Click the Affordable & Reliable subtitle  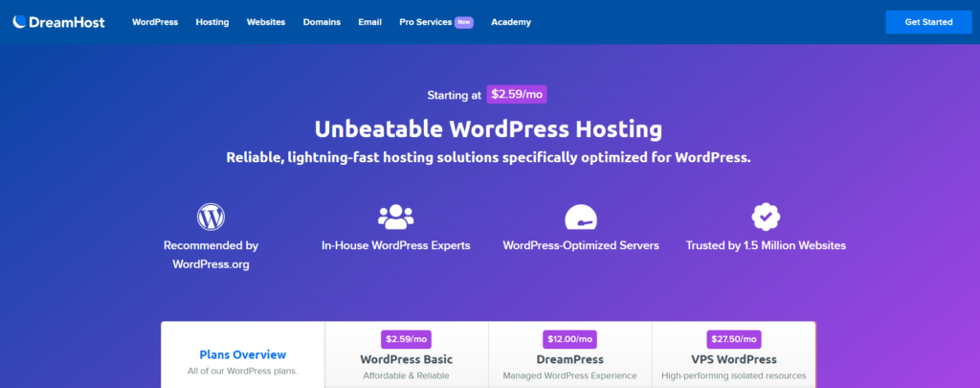[406, 377]
